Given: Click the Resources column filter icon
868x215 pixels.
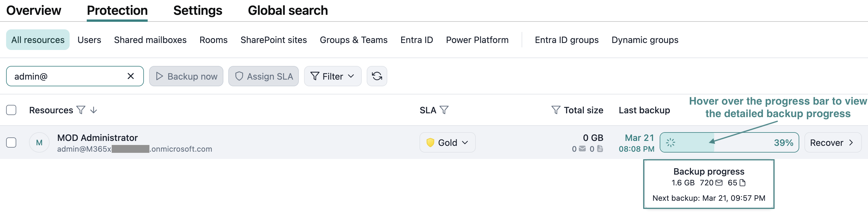Looking at the screenshot, I should (81, 110).
